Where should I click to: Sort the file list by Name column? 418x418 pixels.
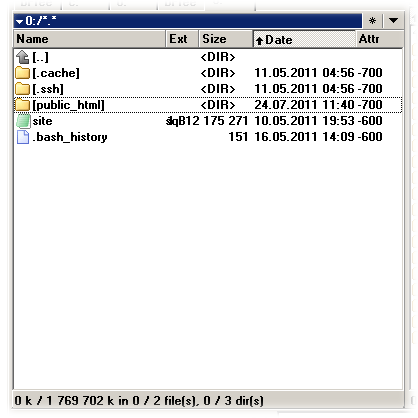coord(89,39)
